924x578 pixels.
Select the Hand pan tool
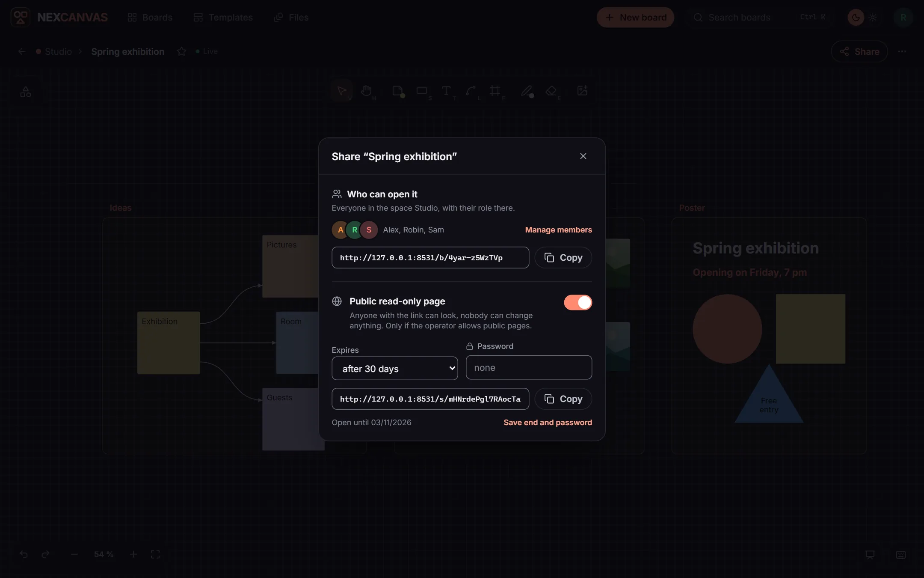point(367,91)
